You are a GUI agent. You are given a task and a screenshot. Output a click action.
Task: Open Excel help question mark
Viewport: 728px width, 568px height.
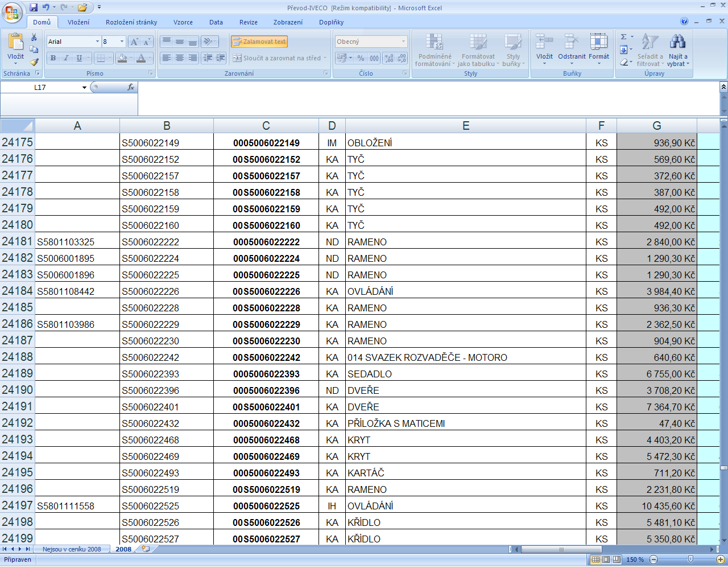(684, 21)
